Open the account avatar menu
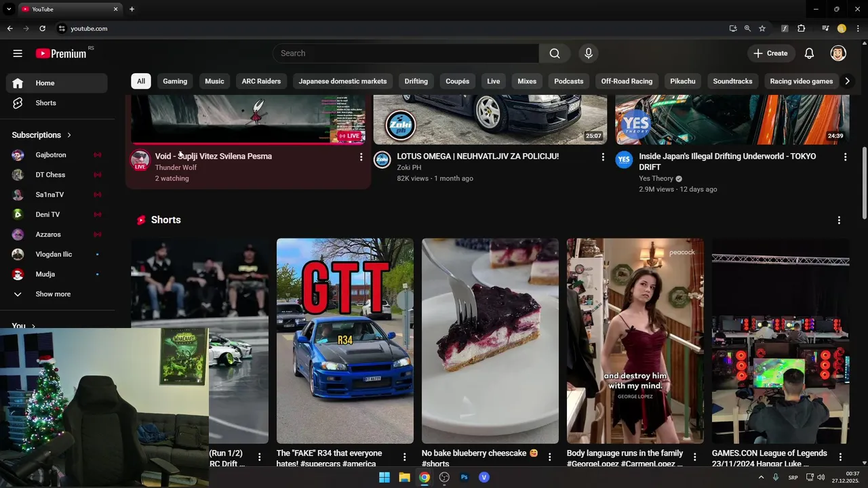The image size is (868, 488). click(x=838, y=54)
